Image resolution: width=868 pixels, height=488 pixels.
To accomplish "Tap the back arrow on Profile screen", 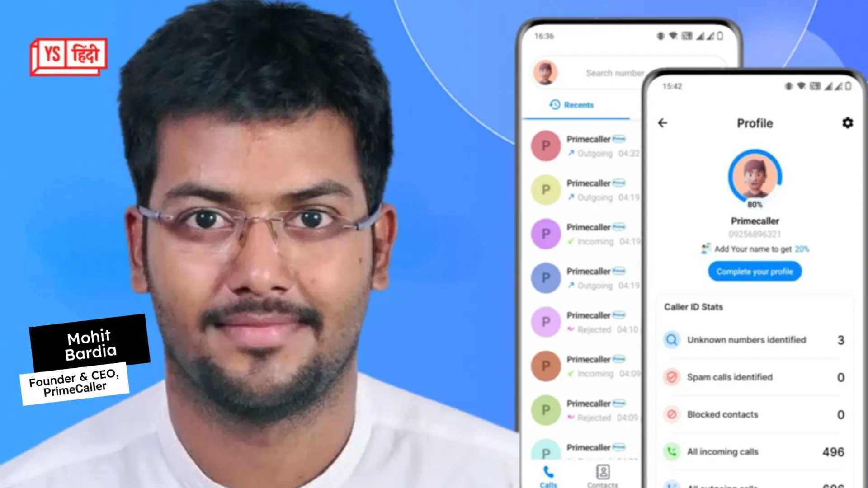I will click(x=663, y=123).
